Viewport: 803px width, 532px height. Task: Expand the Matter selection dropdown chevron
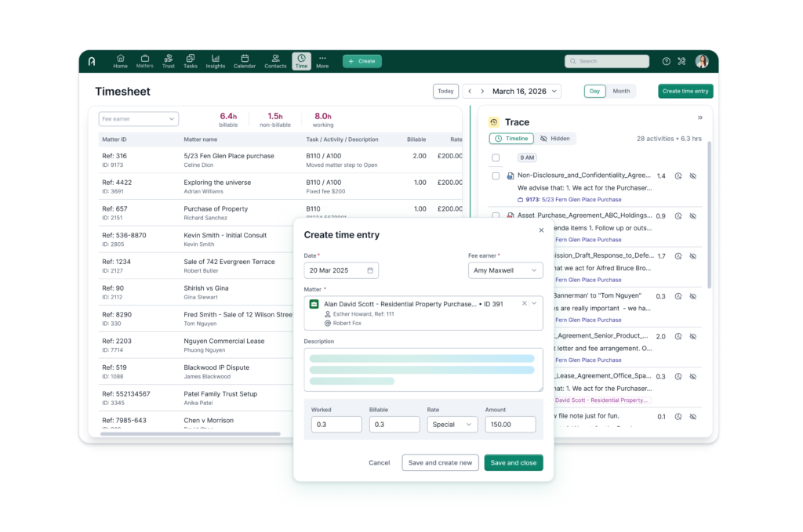[534, 303]
